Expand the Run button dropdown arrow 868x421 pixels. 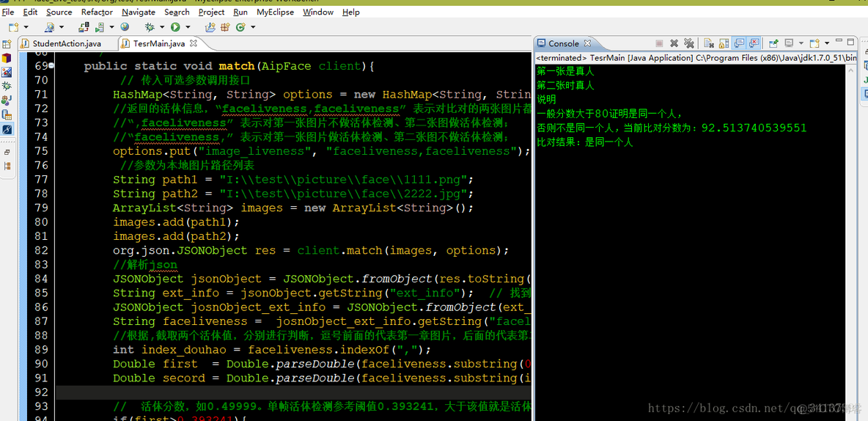pyautogui.click(x=188, y=26)
